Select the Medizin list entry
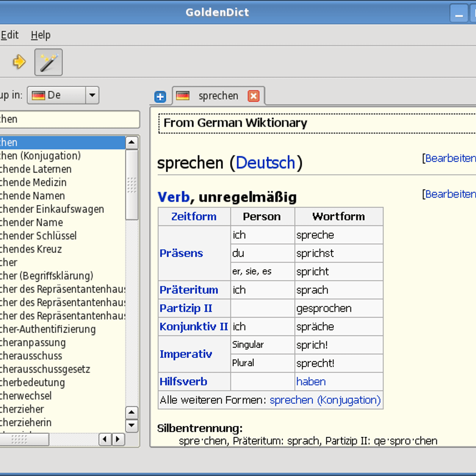 pyautogui.click(x=62, y=182)
